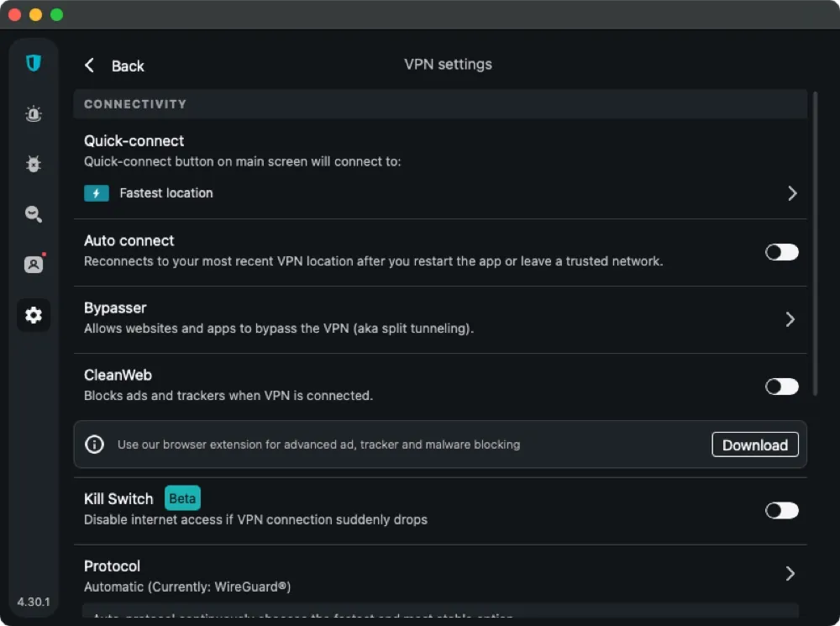Click the yellow macOS minimize window button

36,14
